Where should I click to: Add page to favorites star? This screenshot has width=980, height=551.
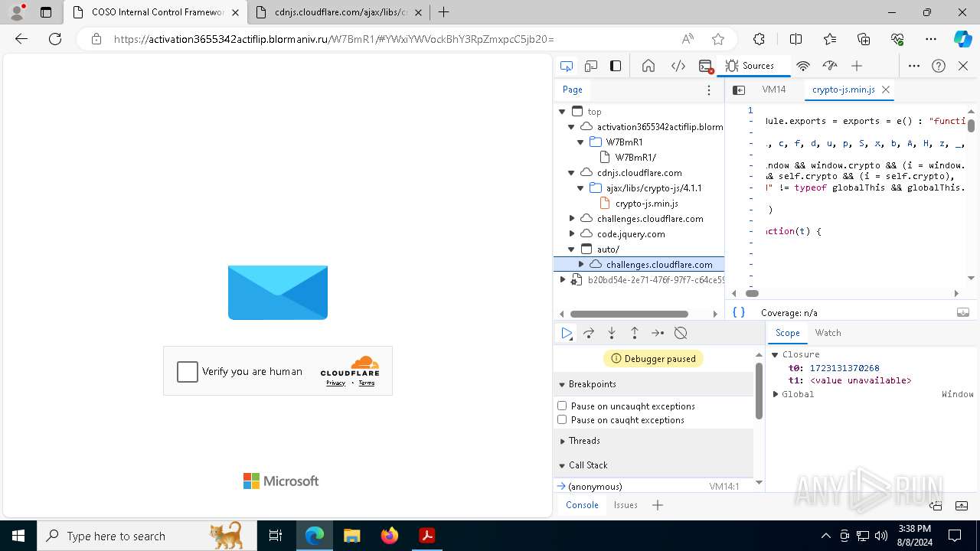tap(718, 39)
